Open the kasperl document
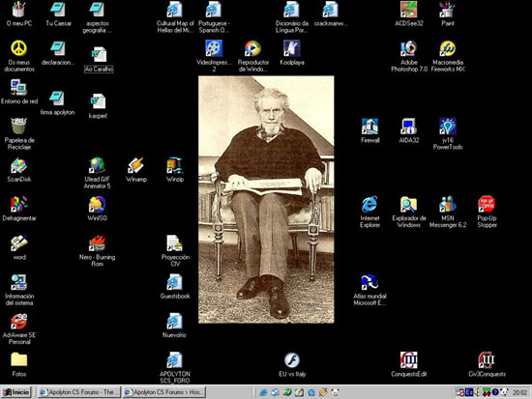 coord(99,101)
